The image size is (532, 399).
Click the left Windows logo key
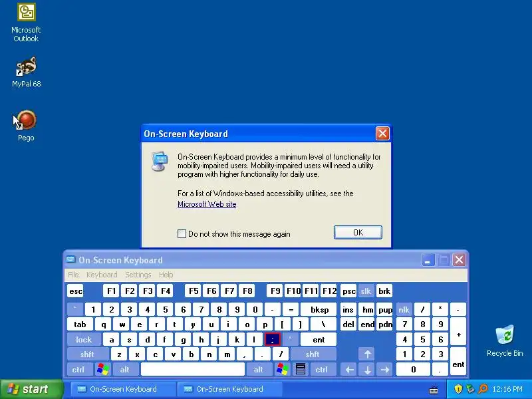pyautogui.click(x=103, y=369)
